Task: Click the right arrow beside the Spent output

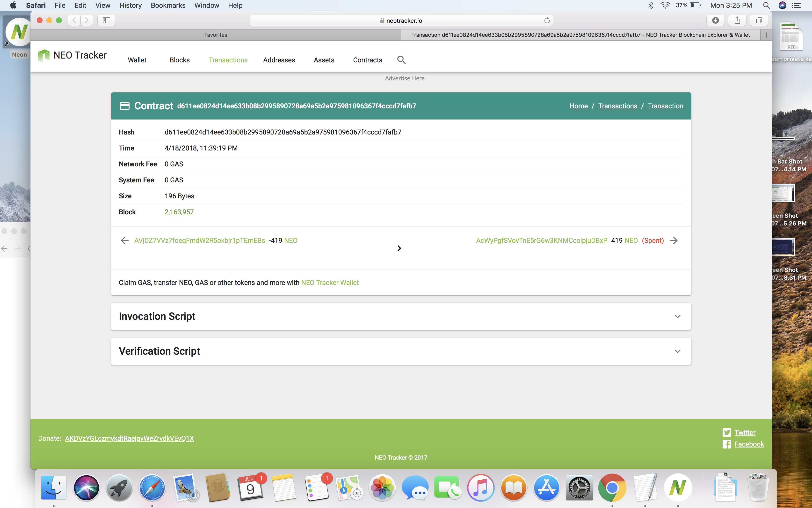Action: pyautogui.click(x=674, y=240)
